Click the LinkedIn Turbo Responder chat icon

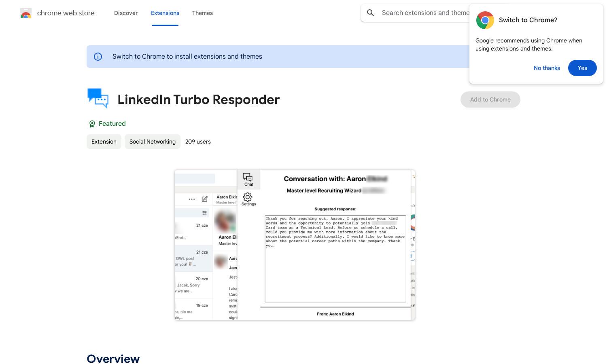[98, 98]
